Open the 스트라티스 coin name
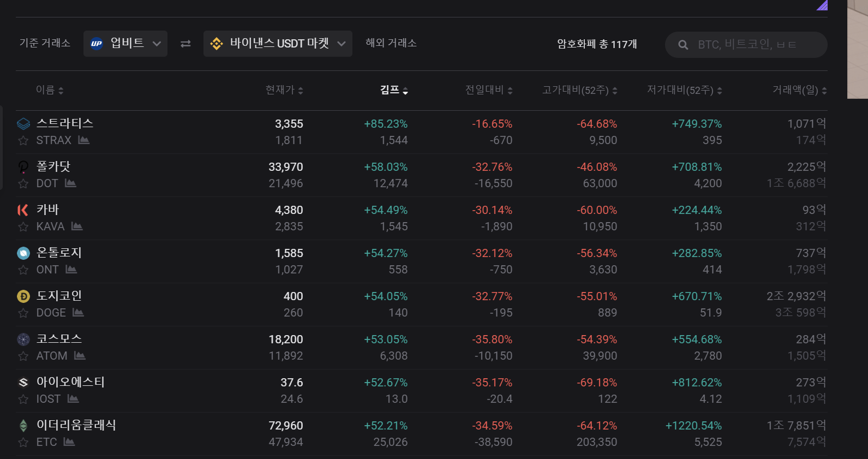The width and height of the screenshot is (868, 459). 65,123
